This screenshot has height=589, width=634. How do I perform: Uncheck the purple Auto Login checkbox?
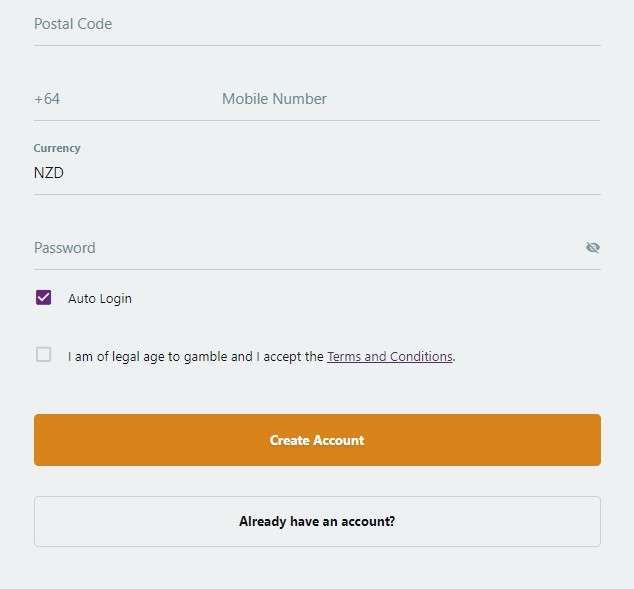pyautogui.click(x=43, y=298)
